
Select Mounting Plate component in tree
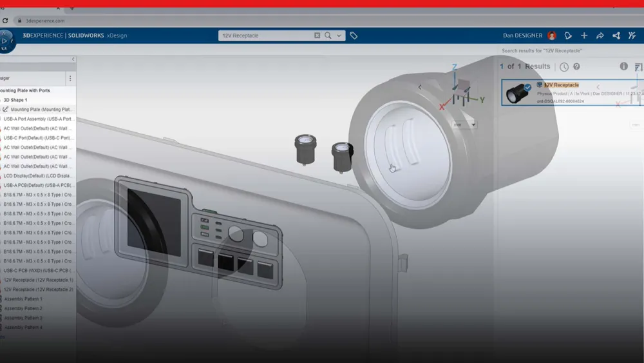pyautogui.click(x=42, y=110)
